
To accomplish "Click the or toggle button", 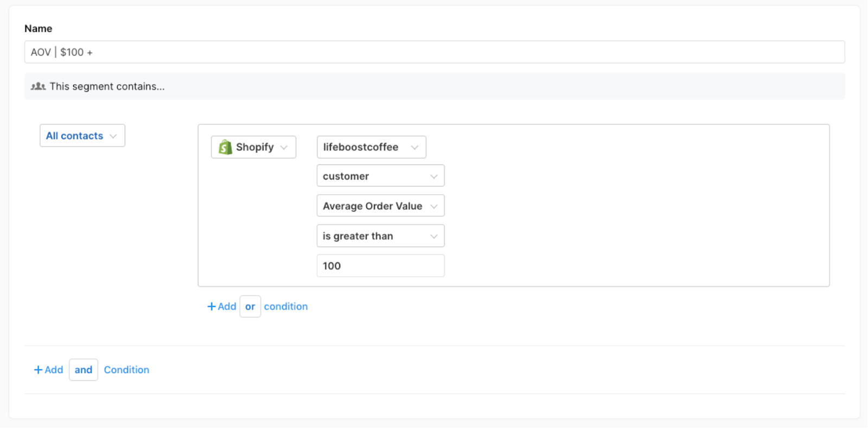I will pos(250,306).
